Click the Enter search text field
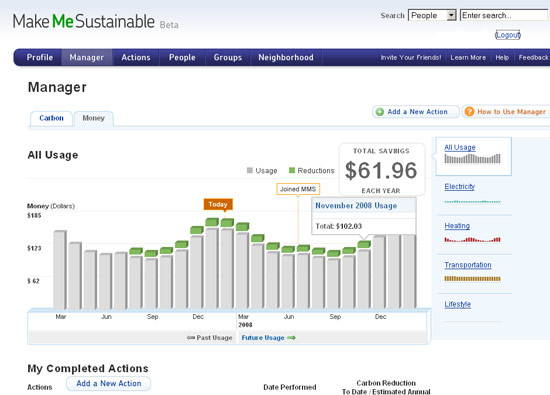 click(x=504, y=15)
